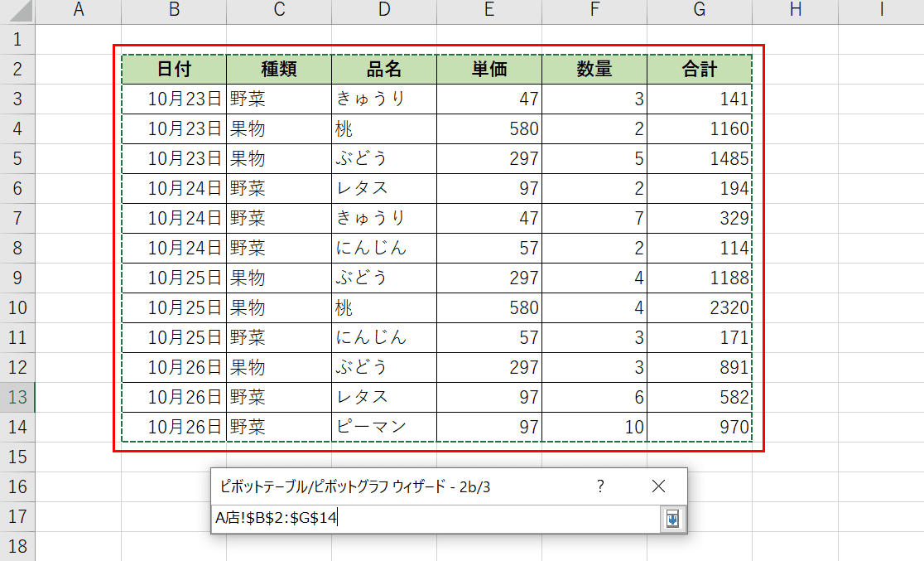The image size is (924, 561).
Task: Select the cell with total 1485
Action: pos(700,158)
